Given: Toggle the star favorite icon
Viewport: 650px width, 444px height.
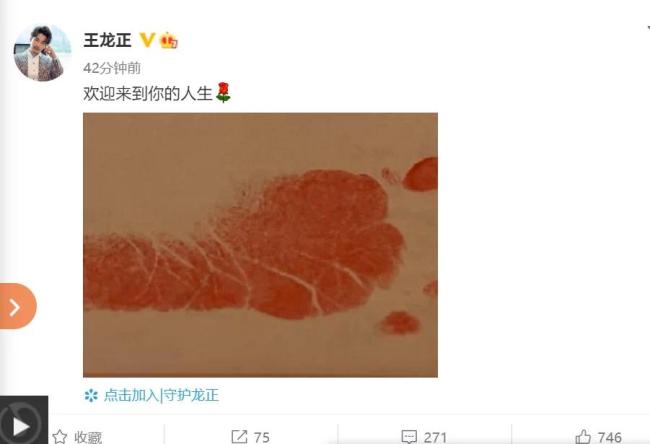Looking at the screenshot, I should (x=60, y=437).
